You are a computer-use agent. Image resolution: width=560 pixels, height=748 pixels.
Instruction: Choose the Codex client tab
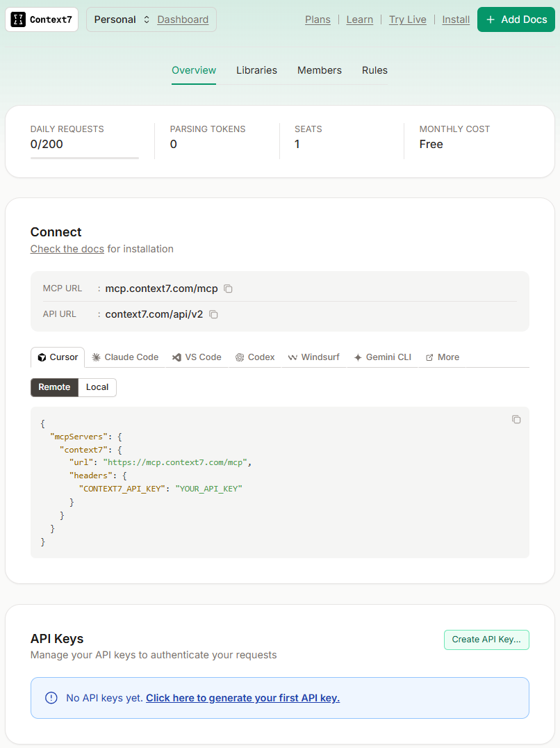click(255, 357)
